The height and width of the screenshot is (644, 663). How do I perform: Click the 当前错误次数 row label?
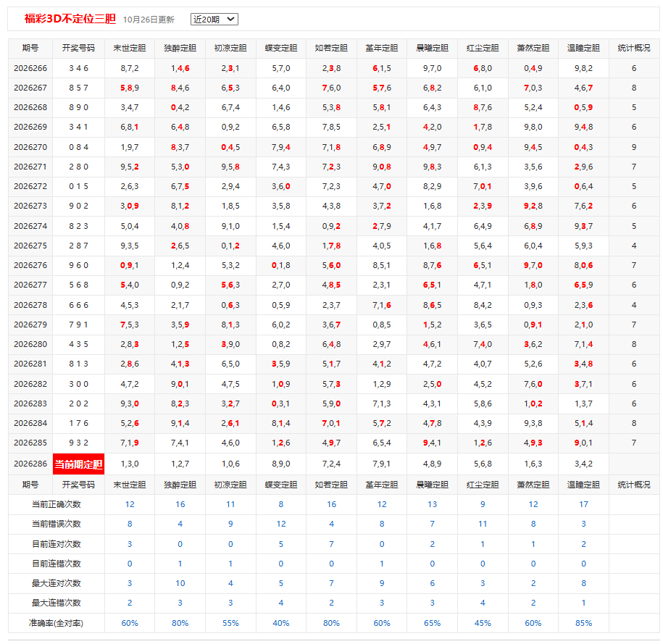pyautogui.click(x=57, y=524)
